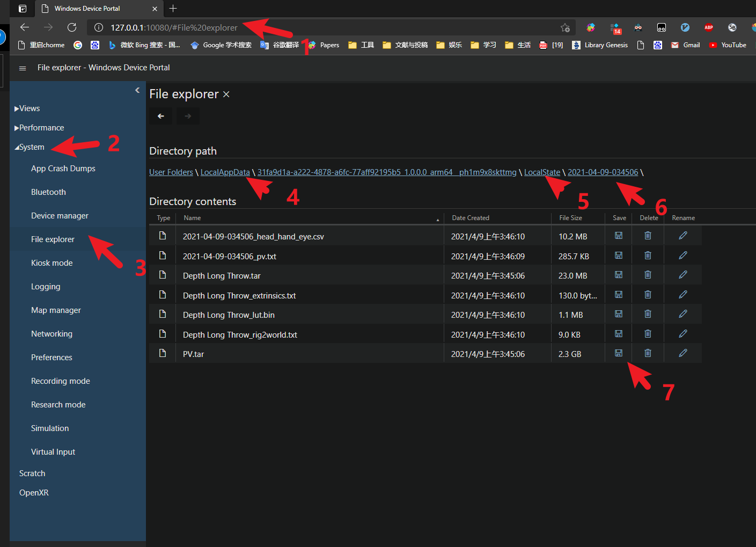The image size is (756, 547).
Task: Open the hamburger navigation menu
Action: 23,68
